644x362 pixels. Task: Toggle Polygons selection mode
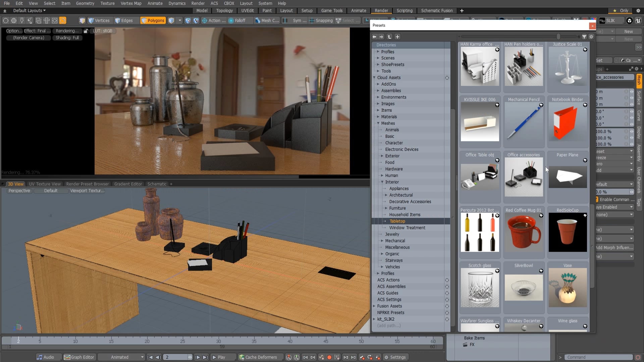[153, 20]
